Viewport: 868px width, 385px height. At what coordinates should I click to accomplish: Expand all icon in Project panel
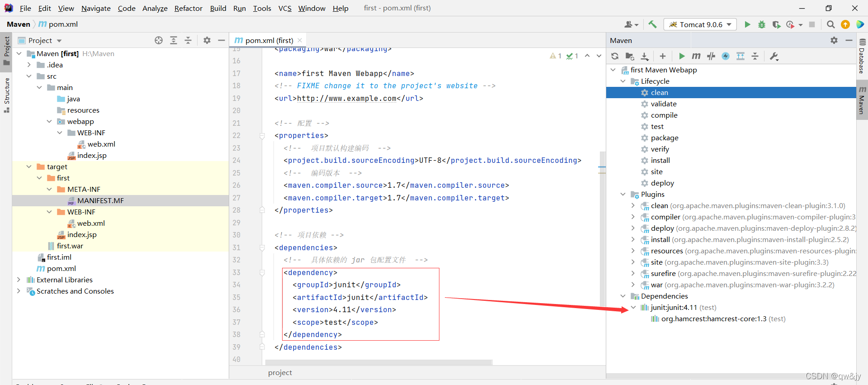coord(174,40)
